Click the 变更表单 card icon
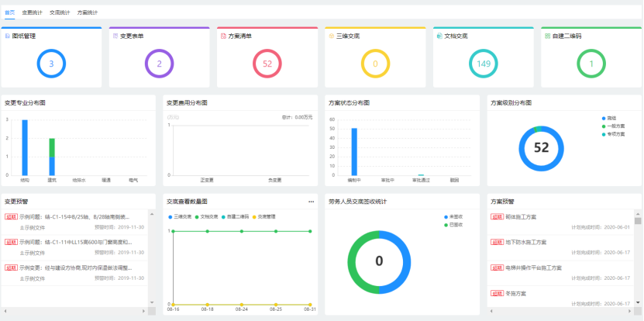Viewport: 644px width, 321px height. 115,36
